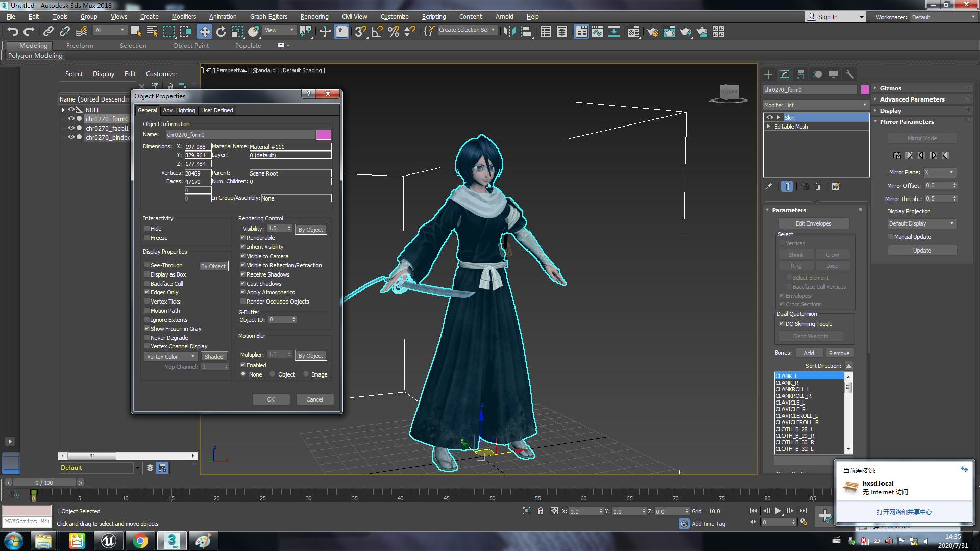Image resolution: width=980 pixels, height=551 pixels.
Task: Open the Modifier List dropdown
Action: pos(815,105)
